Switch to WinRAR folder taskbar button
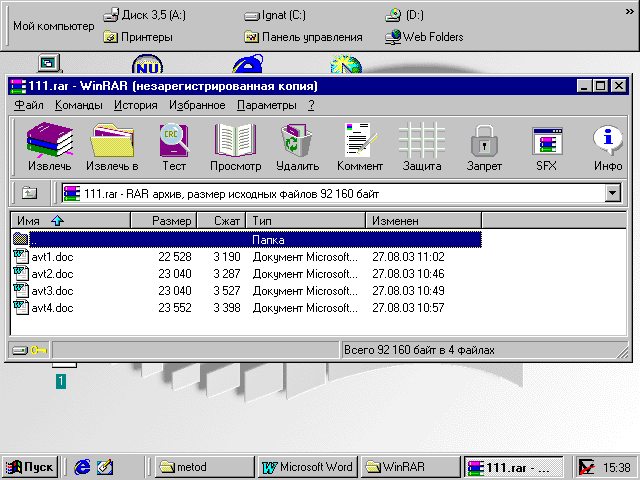Viewport: 640px width, 480px height. click(411, 467)
